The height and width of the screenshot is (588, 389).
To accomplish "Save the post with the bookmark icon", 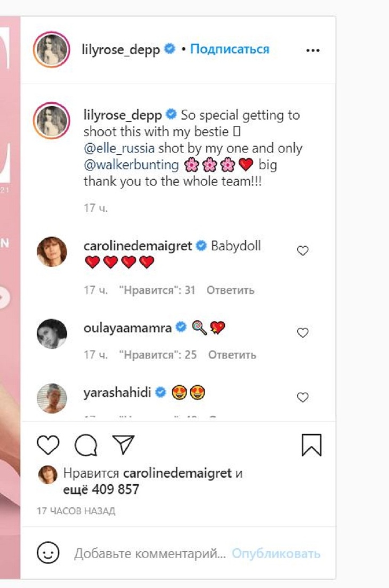I will pos(312,445).
